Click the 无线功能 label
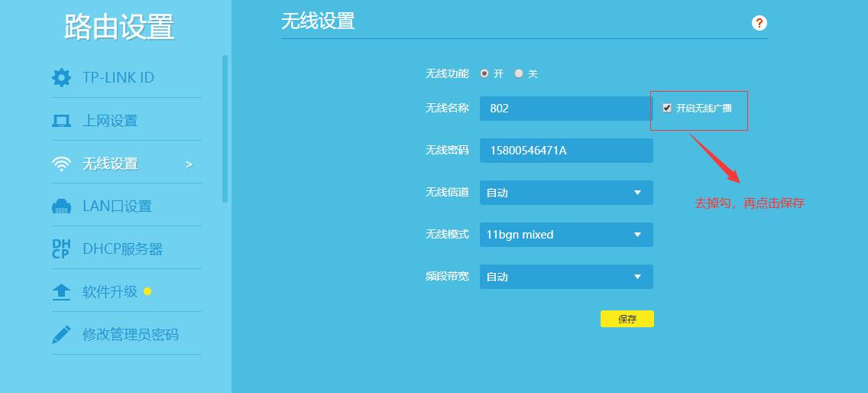The image size is (868, 393). point(447,73)
